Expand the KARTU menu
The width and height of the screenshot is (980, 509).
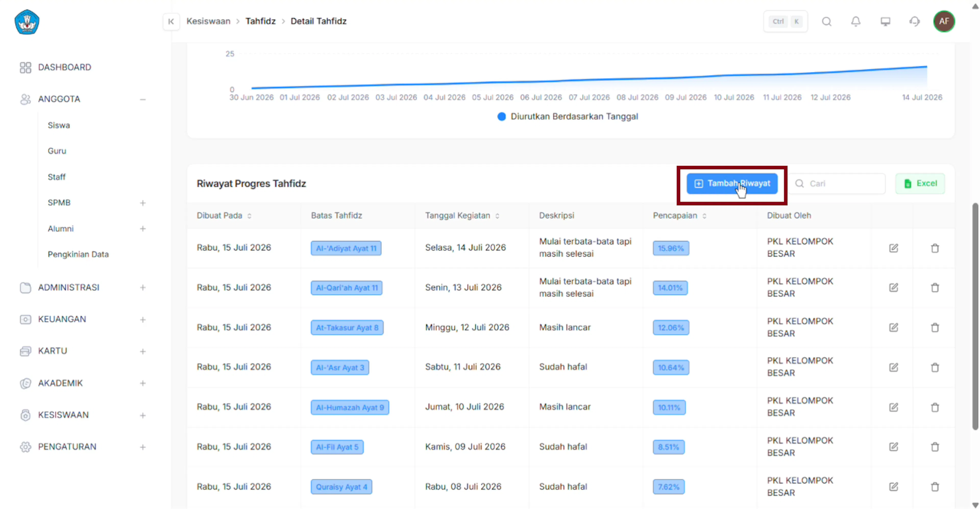143,351
